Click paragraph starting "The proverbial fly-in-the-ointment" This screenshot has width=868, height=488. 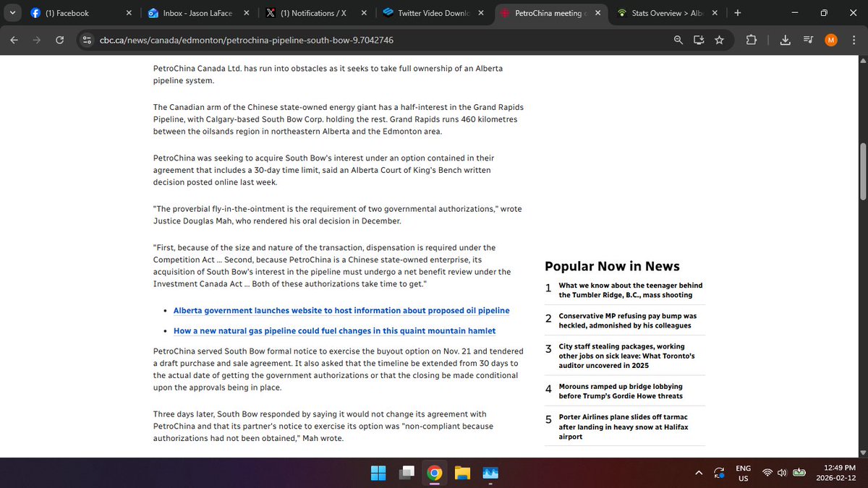point(338,215)
